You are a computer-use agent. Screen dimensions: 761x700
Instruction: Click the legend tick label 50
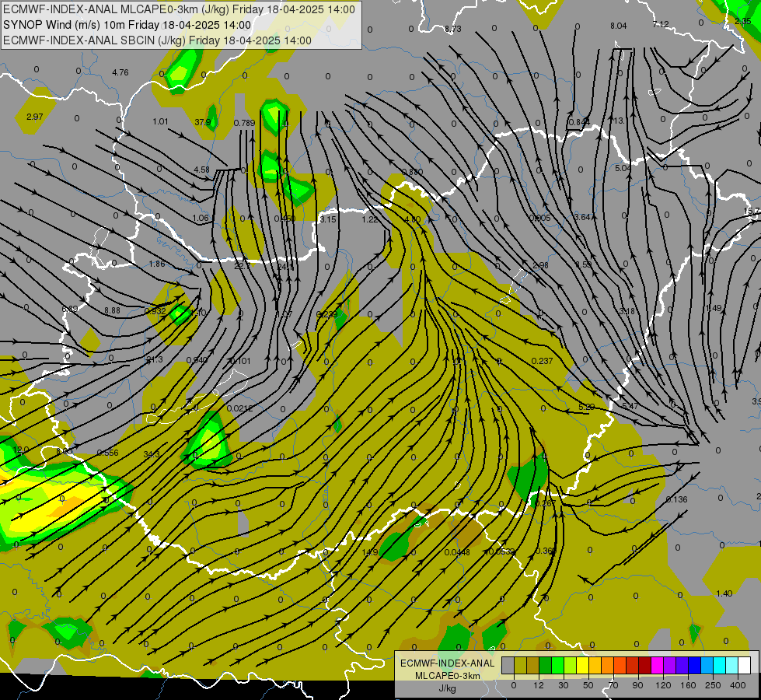[588, 685]
